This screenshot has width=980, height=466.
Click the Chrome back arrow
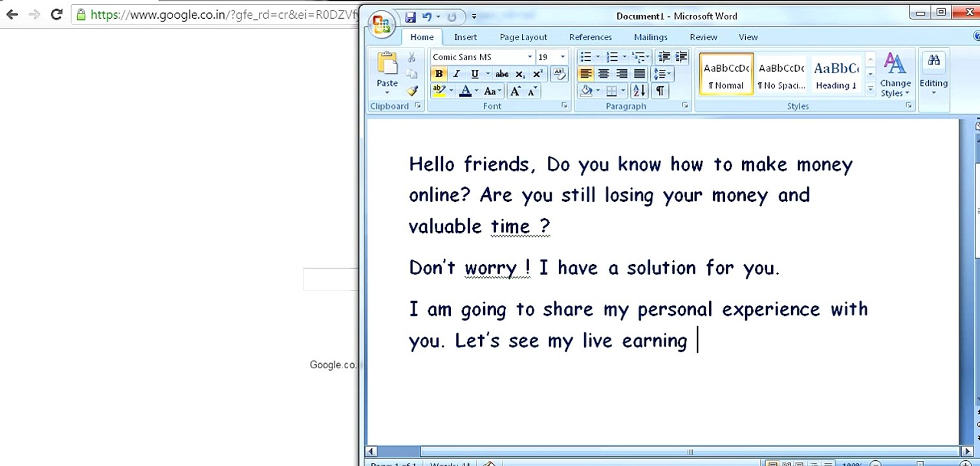click(x=12, y=14)
